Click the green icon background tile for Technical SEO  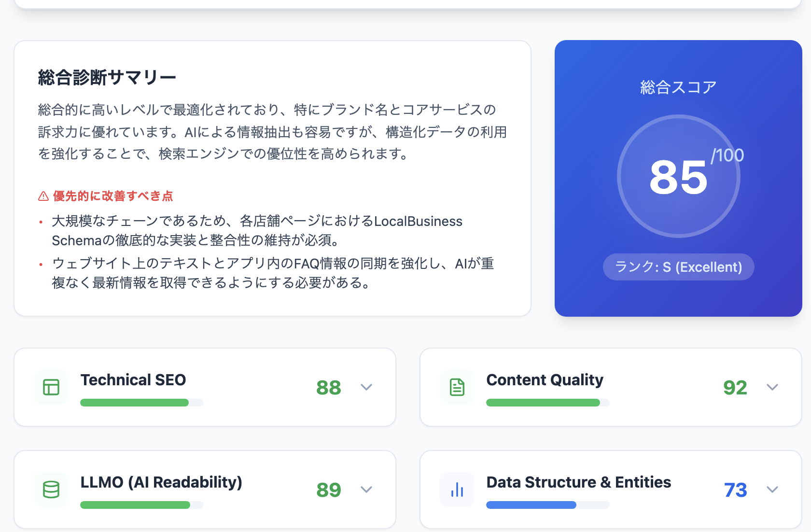tap(50, 387)
